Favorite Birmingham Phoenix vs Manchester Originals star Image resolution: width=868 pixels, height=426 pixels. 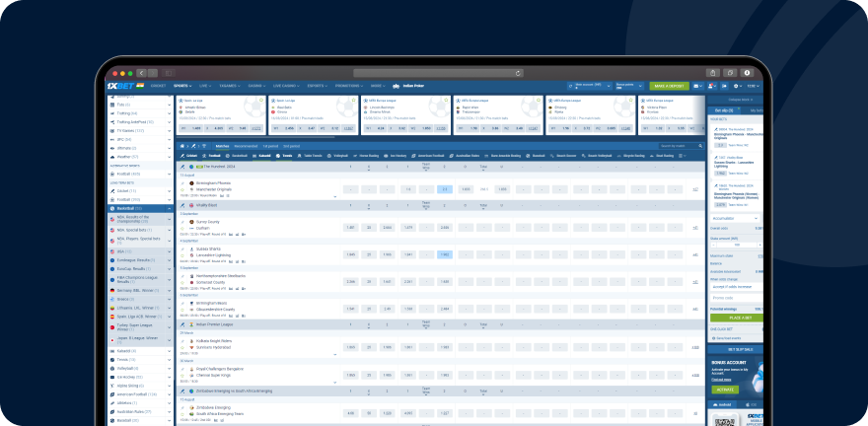[x=182, y=189]
